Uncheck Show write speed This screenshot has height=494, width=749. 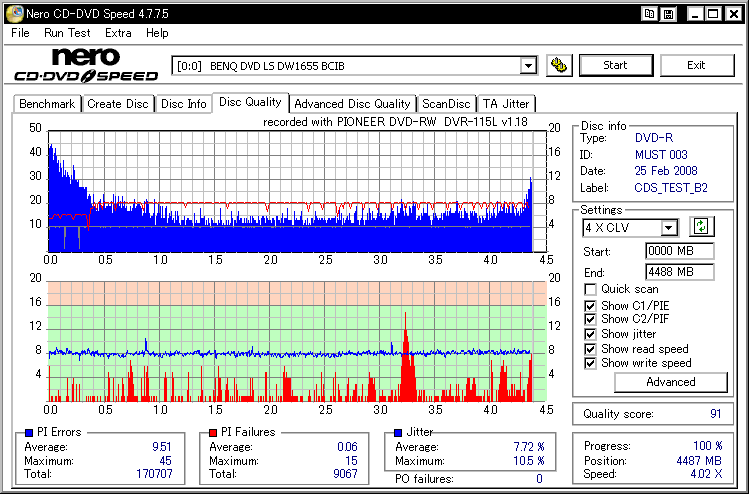(590, 363)
